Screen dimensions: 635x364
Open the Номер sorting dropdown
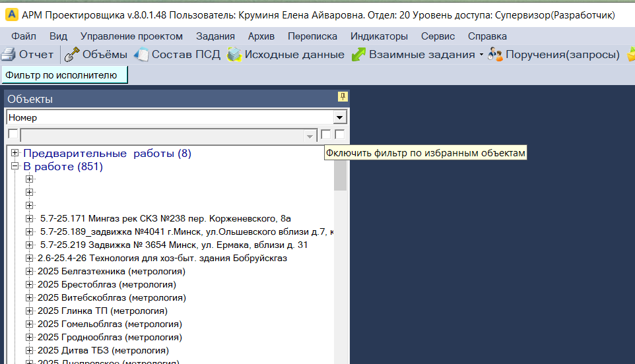tap(340, 117)
